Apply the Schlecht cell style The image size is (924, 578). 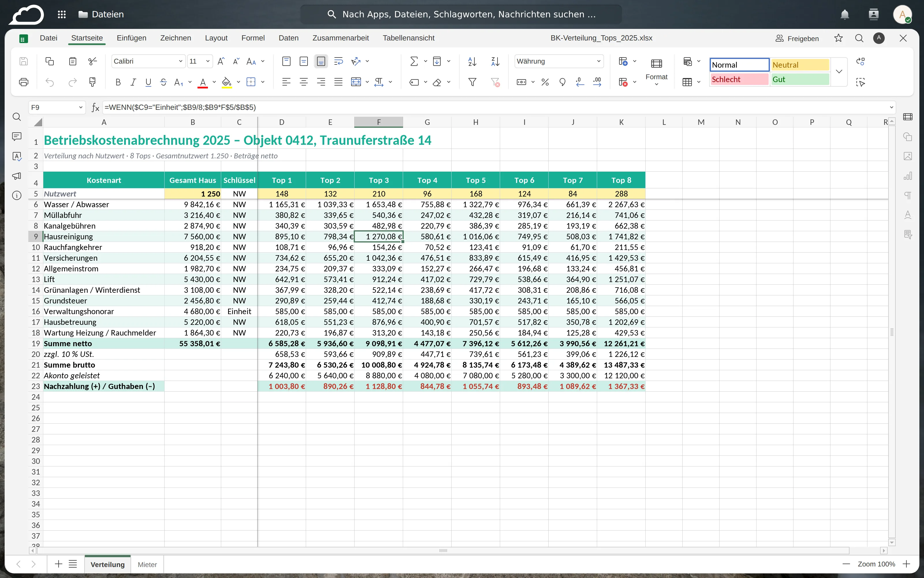coord(739,79)
